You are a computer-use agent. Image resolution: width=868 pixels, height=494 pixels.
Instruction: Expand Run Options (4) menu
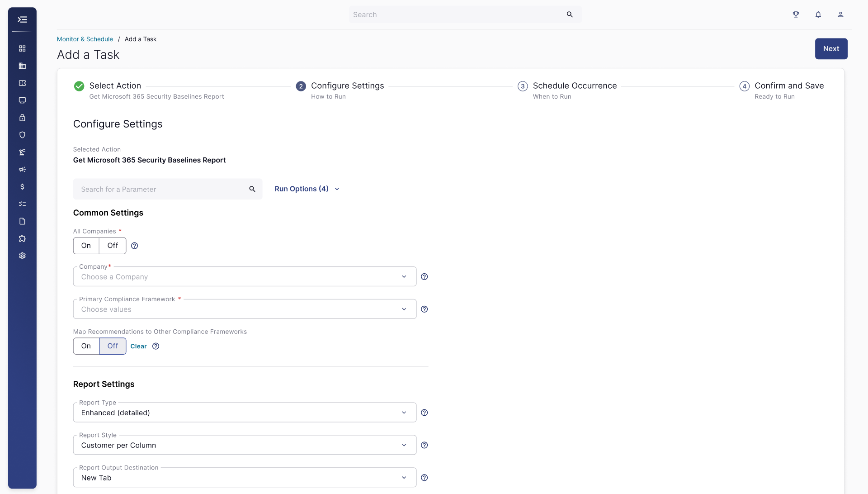coord(307,189)
